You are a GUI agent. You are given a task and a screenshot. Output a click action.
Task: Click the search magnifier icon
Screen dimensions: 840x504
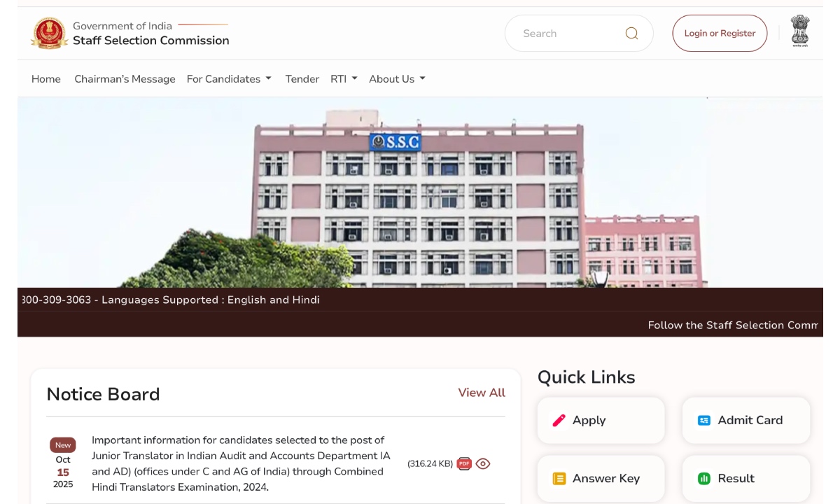[x=631, y=33]
